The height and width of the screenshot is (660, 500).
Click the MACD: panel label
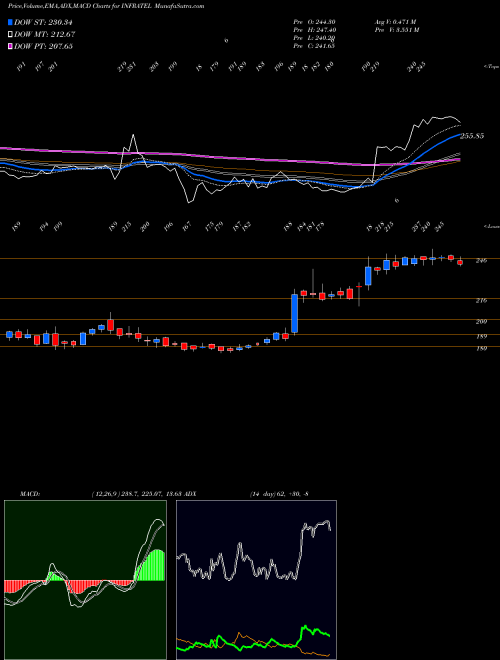pos(29,494)
